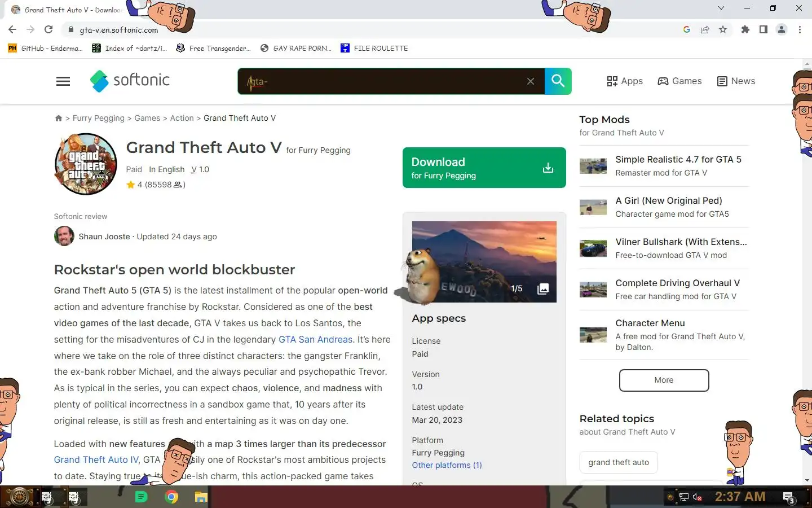
Task: Open the News section in header
Action: 736,81
